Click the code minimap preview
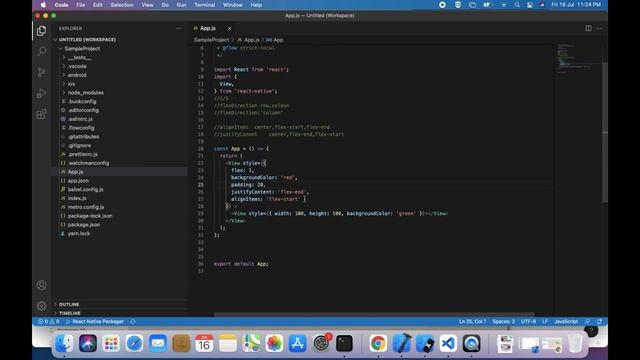Screen dimensions: 640x360 (578, 59)
